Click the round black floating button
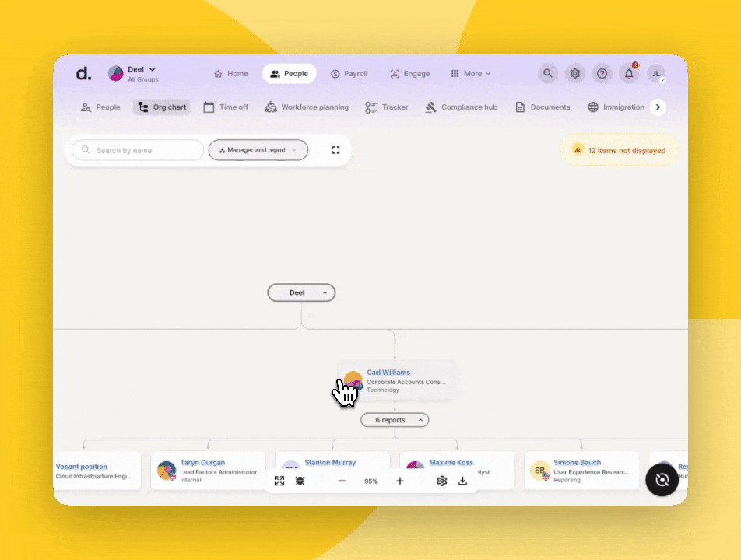This screenshot has width=741, height=560. coord(662,480)
